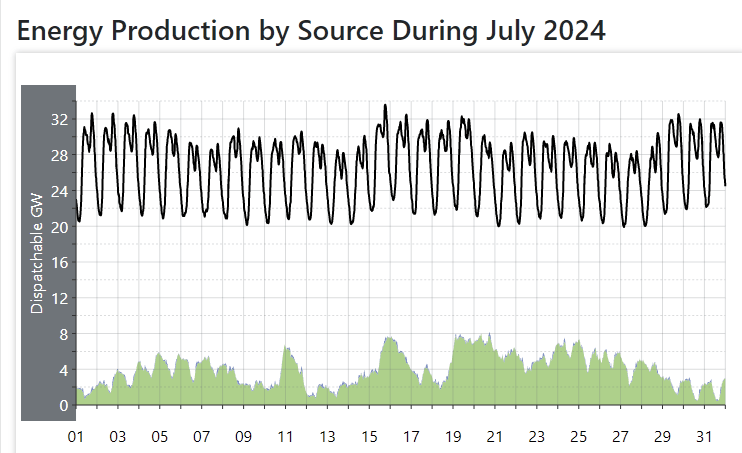Click the 8 value on y-axis
The image size is (742, 453).
[x=62, y=334]
